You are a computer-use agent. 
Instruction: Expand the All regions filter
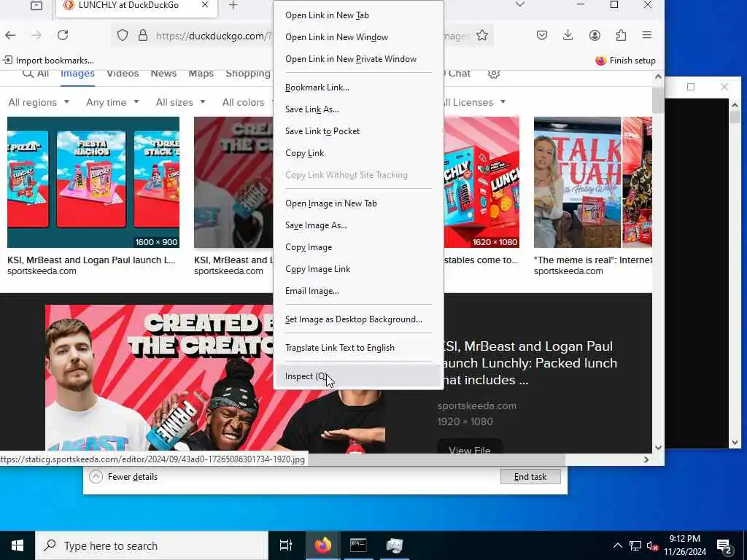pos(39,102)
